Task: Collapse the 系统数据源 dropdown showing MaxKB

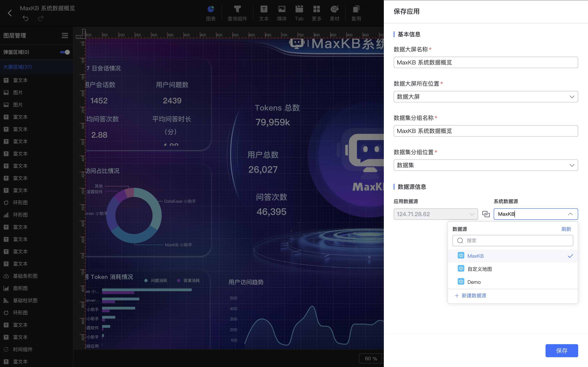Action: click(x=570, y=214)
